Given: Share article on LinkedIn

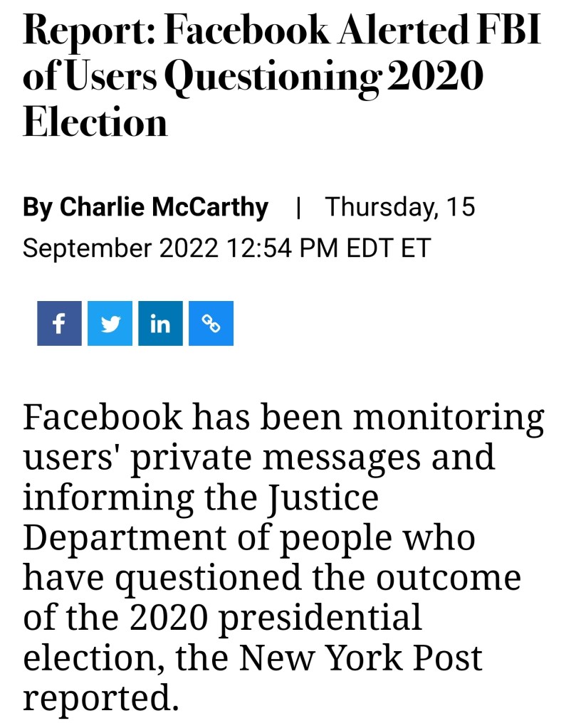Looking at the screenshot, I should [x=160, y=324].
